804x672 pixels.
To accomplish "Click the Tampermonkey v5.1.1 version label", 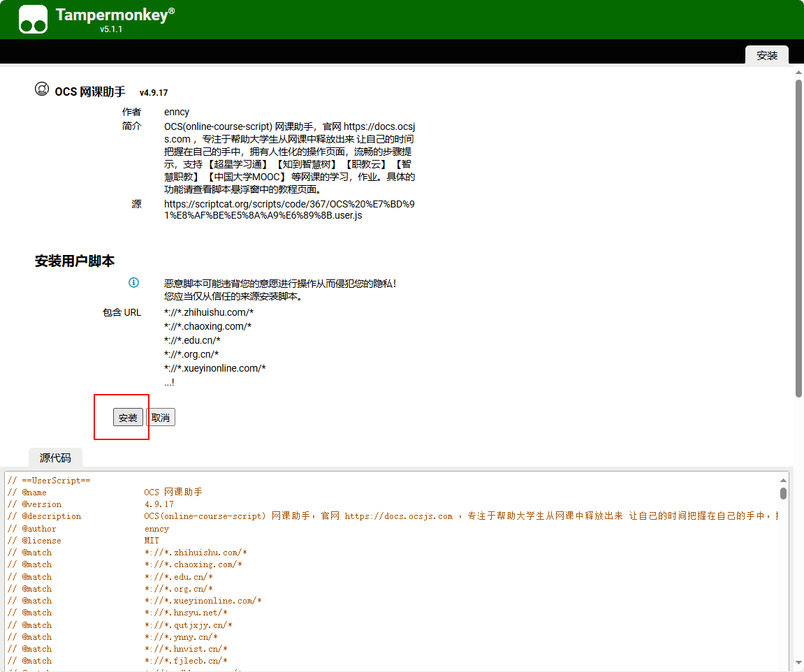I will (x=111, y=29).
